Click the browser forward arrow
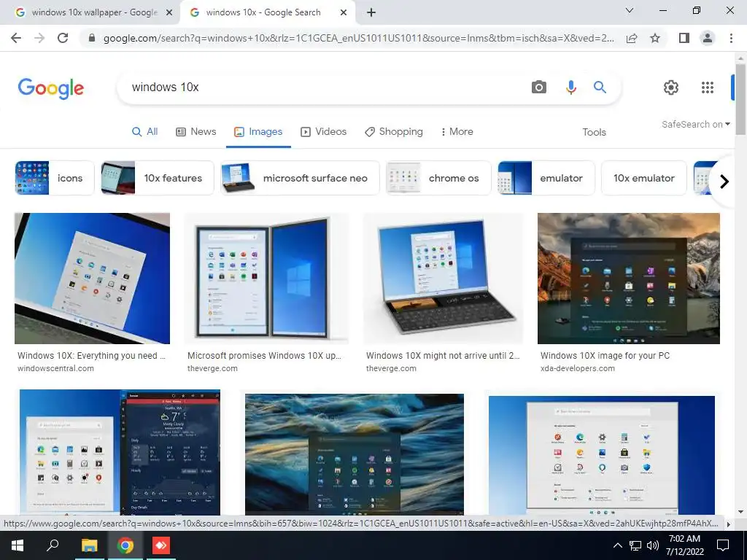Image resolution: width=747 pixels, height=560 pixels. (39, 38)
